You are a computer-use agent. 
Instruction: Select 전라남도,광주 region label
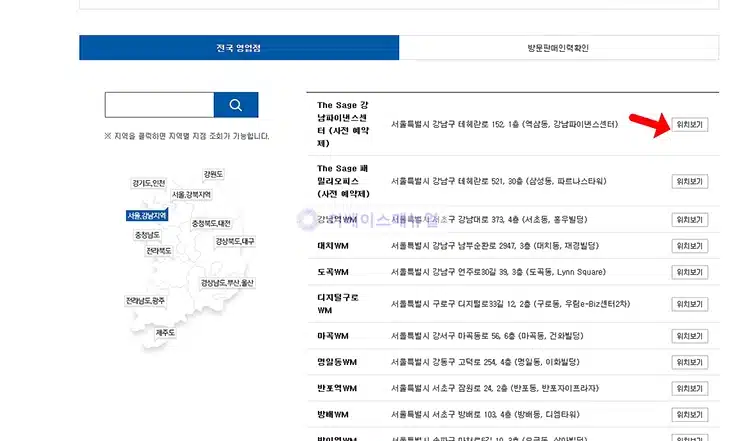(x=145, y=301)
